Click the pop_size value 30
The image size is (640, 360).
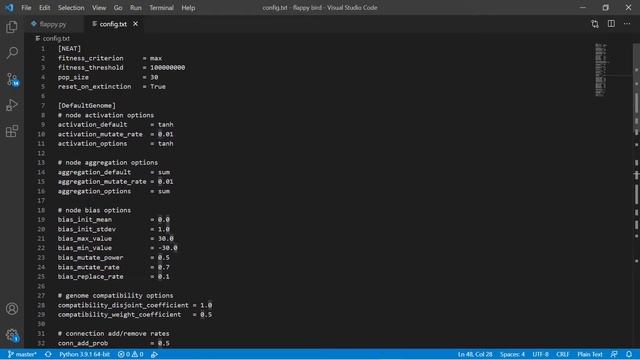click(154, 77)
